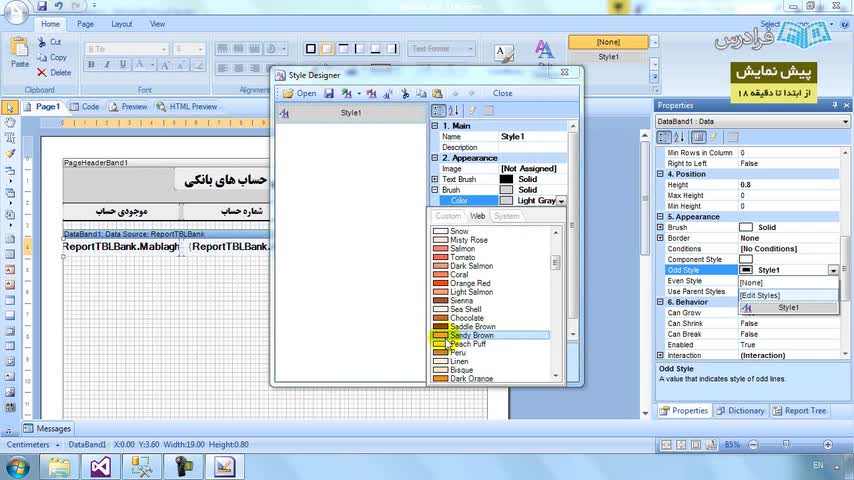Open the Layout ribbon tab

click(121, 24)
